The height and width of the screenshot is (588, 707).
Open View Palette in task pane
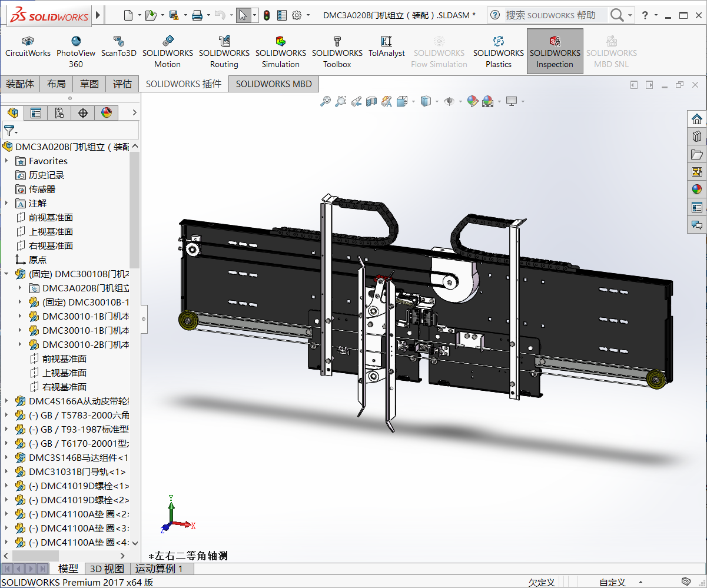[x=697, y=172]
